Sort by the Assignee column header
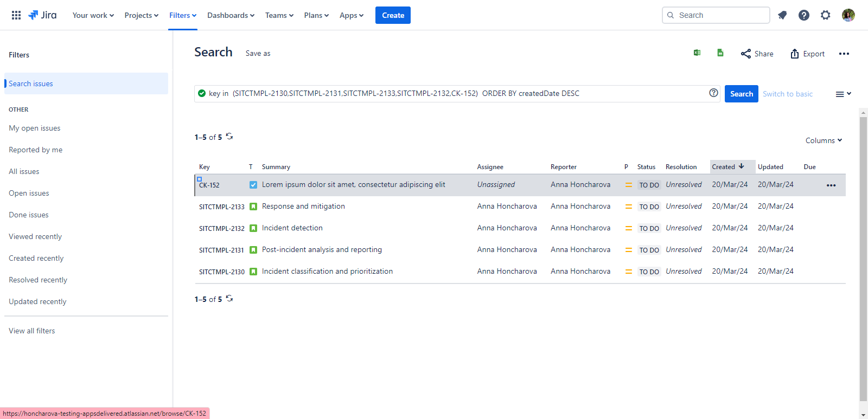Image resolution: width=868 pixels, height=419 pixels. tap(490, 167)
